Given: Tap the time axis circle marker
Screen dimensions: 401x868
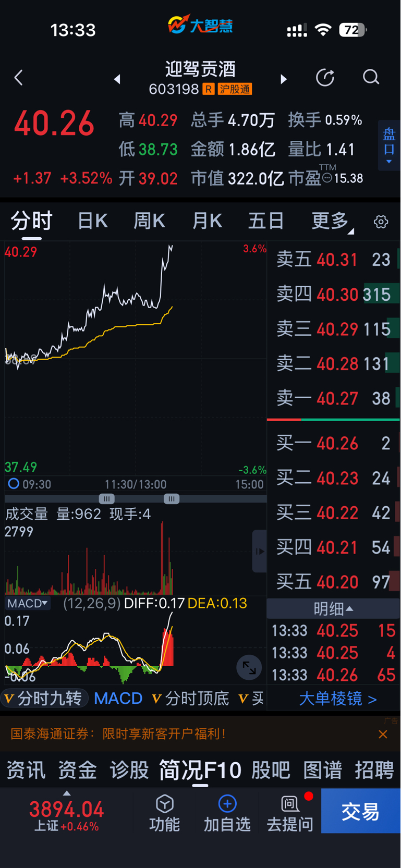Looking at the screenshot, I should click(14, 484).
